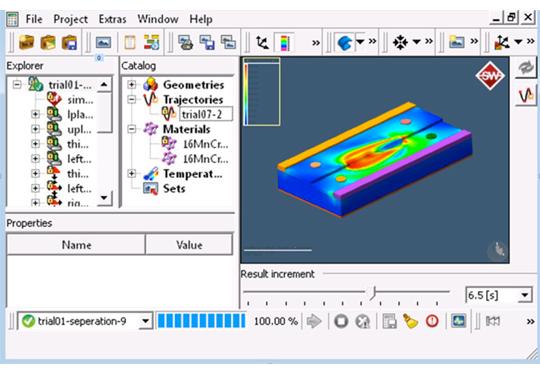Click the blue monitor results icon
The width and height of the screenshot is (540, 375).
459,321
